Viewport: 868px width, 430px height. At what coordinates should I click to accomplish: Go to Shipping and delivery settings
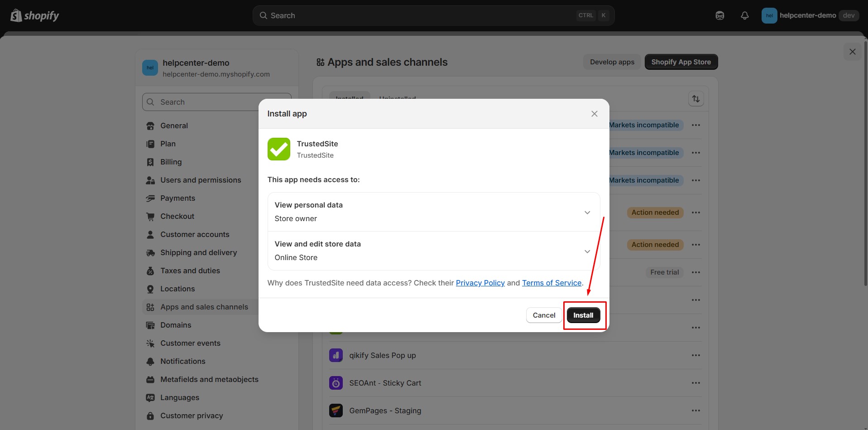pos(198,252)
